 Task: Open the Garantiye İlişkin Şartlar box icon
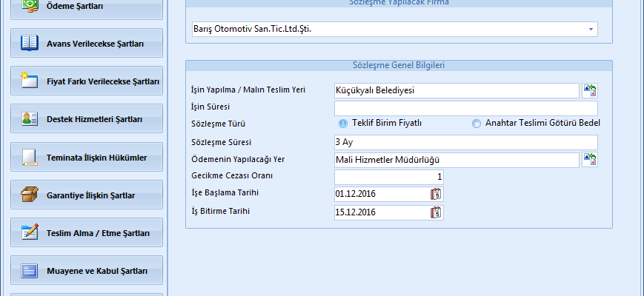coord(30,195)
